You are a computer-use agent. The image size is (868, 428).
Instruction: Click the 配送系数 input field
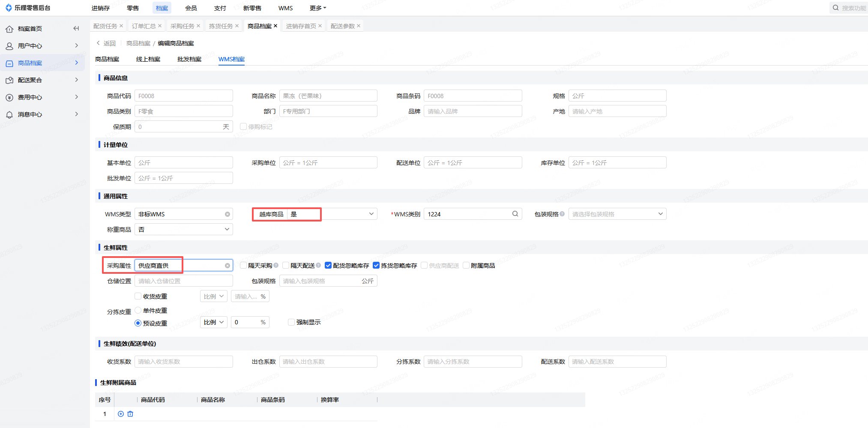(x=617, y=361)
